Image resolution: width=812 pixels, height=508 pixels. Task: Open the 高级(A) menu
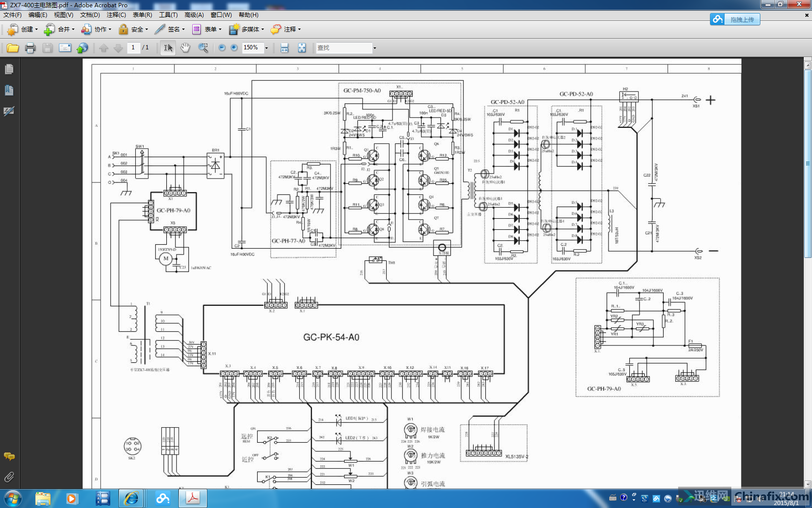click(x=194, y=15)
